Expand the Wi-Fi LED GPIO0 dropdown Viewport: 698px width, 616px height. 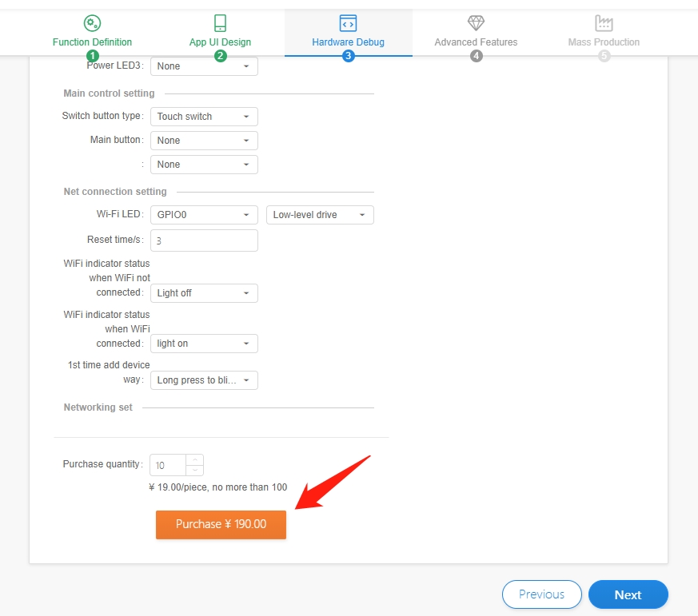click(204, 215)
